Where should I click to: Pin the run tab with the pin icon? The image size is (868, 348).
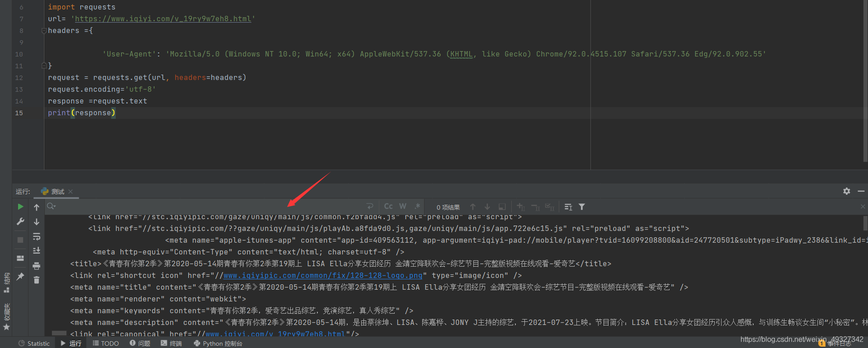point(20,276)
